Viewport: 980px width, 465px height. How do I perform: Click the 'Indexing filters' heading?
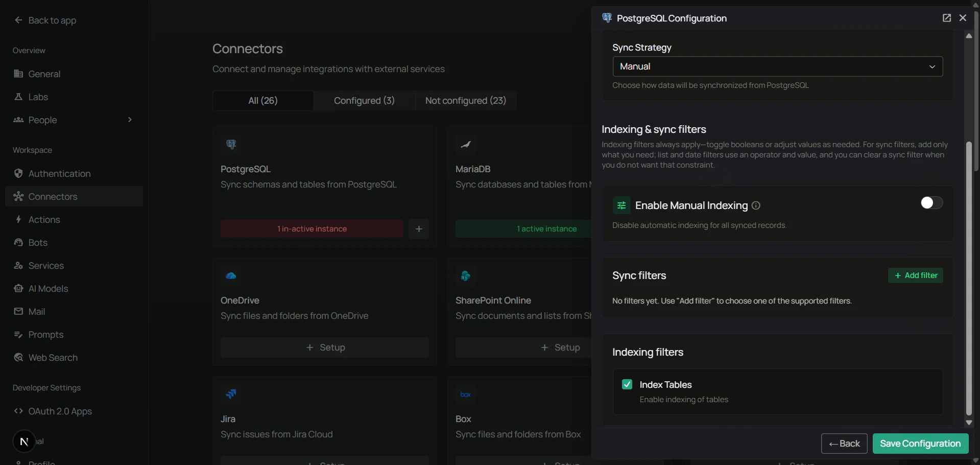[x=648, y=352]
